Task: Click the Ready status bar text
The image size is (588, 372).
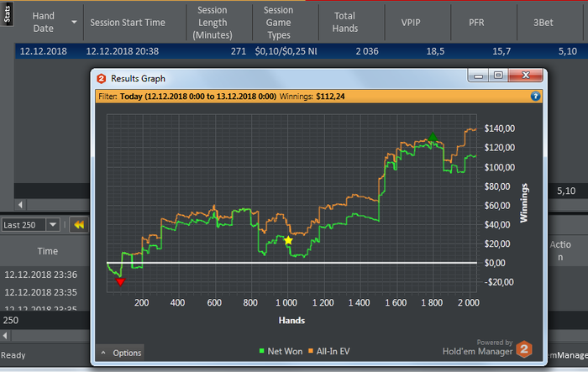Action: (13, 355)
